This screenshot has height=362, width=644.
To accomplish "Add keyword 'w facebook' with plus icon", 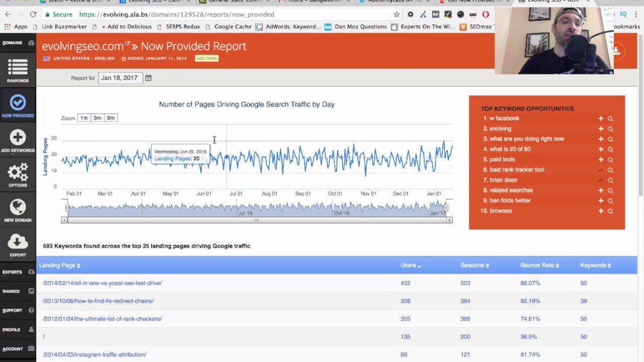I will point(601,119).
